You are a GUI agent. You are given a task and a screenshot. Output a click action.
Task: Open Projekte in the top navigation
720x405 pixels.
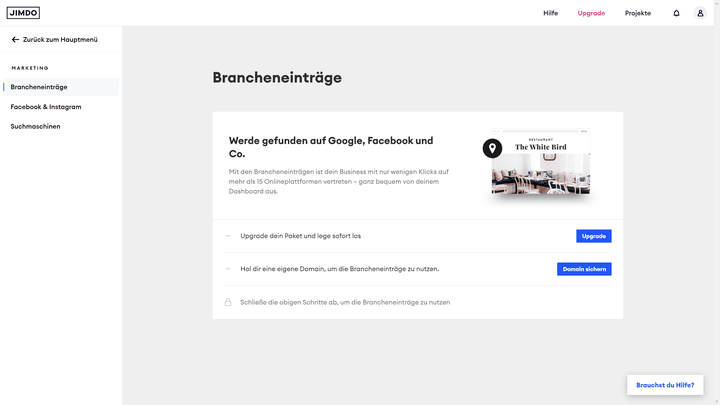[638, 13]
